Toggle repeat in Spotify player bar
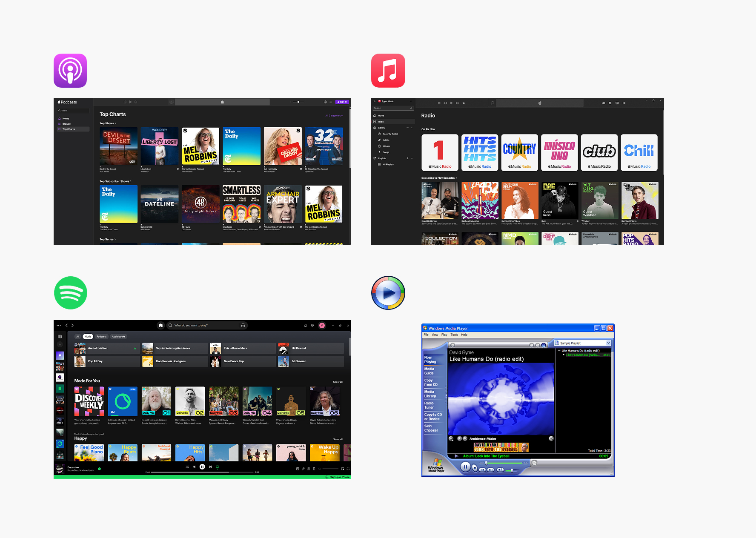The height and width of the screenshot is (538, 756). (x=218, y=467)
